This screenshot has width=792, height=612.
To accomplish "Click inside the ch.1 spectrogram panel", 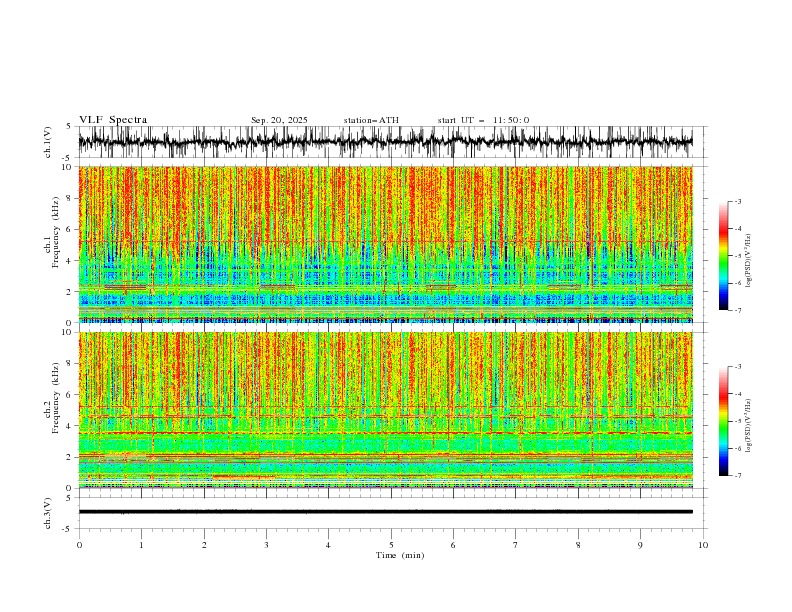I will point(385,244).
